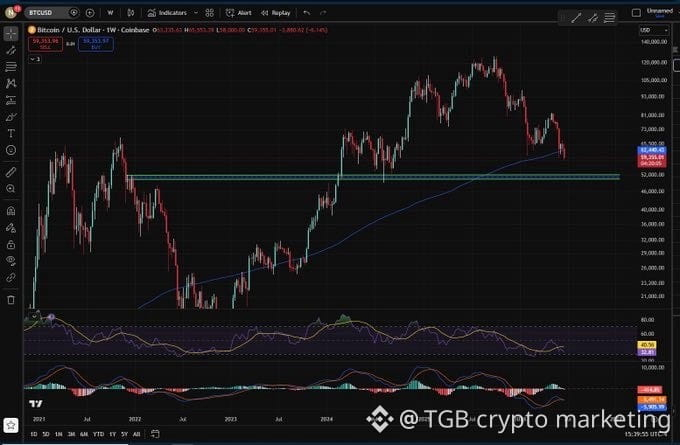Screen dimensions: 680x445
Task: Click the 2022 label on time axis
Action: coord(135,419)
